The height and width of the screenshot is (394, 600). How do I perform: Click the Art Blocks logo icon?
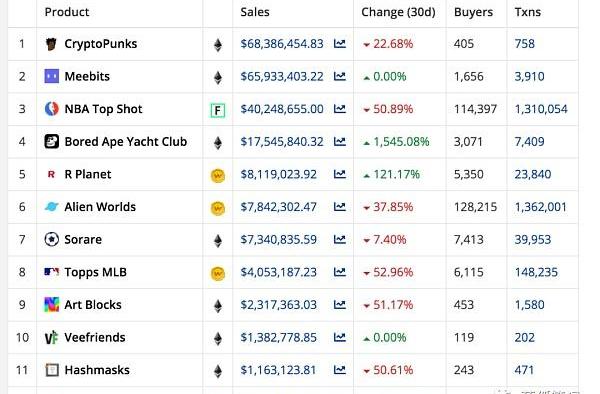tap(52, 305)
